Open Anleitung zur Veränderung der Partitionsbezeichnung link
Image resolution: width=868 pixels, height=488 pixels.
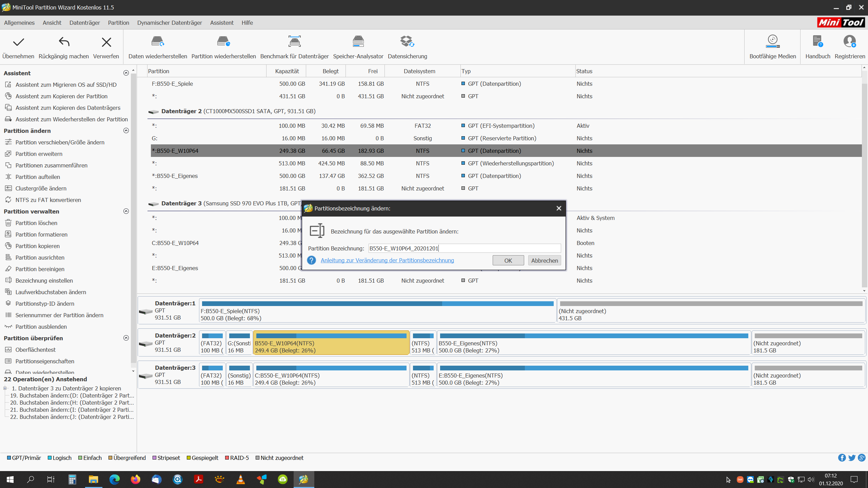point(387,260)
